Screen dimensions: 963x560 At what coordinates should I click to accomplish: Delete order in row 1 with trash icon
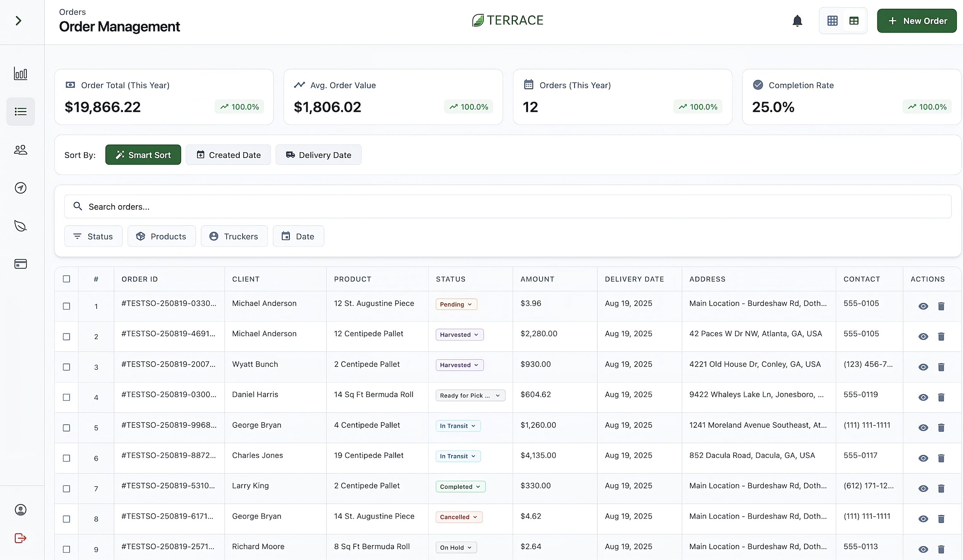point(941,306)
